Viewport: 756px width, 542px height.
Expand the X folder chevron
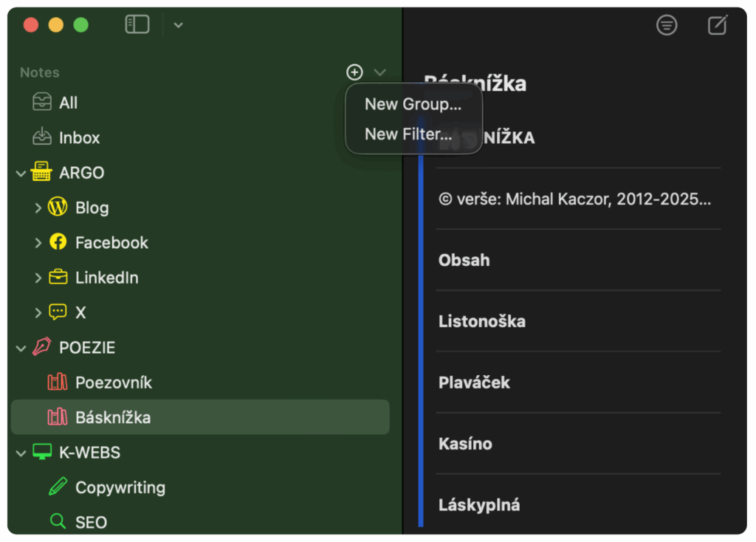[38, 313]
